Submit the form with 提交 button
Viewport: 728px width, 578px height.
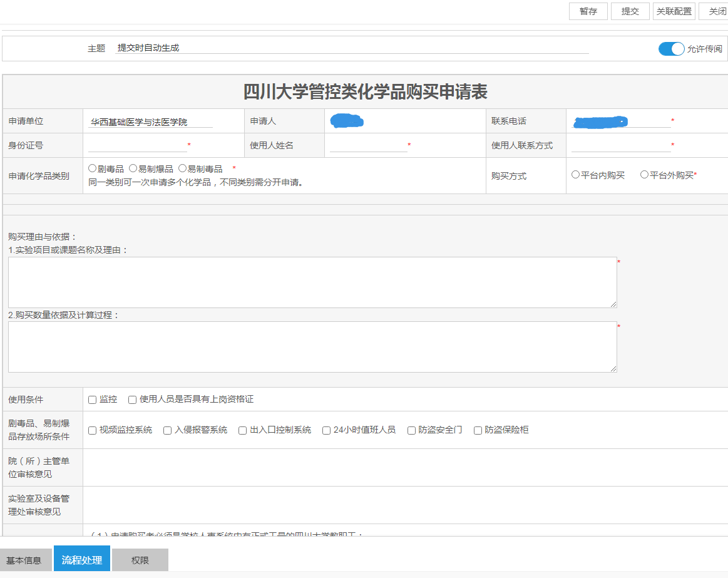coord(630,11)
